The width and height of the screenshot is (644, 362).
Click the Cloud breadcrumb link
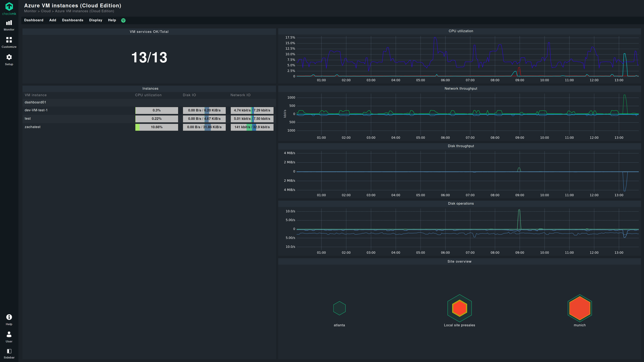pyautogui.click(x=46, y=11)
